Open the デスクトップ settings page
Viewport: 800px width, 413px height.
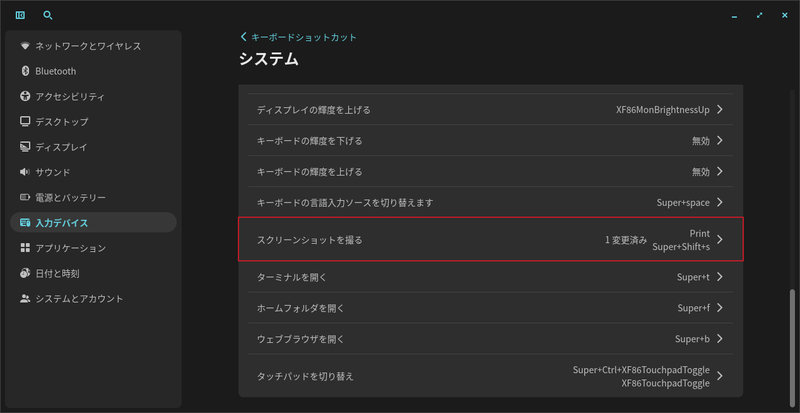point(62,122)
